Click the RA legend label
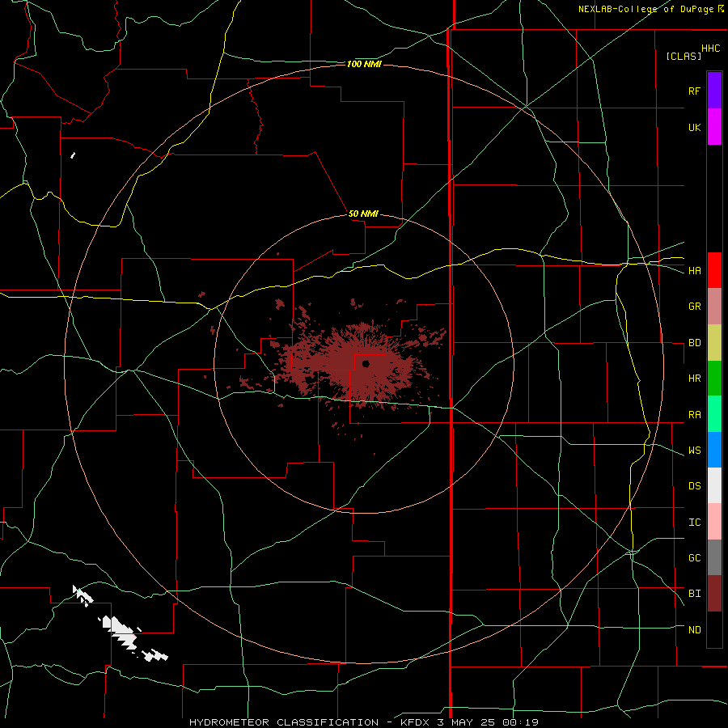The image size is (728, 728). (694, 415)
